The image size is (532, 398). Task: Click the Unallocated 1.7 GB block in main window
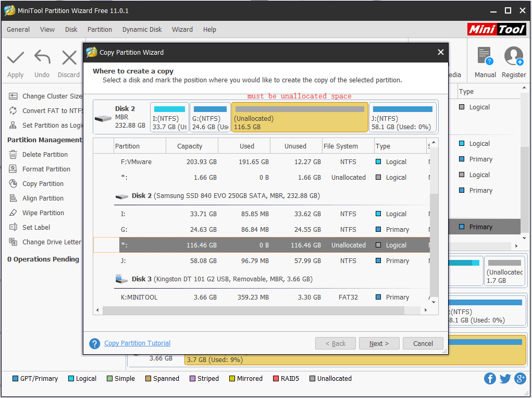point(504,271)
